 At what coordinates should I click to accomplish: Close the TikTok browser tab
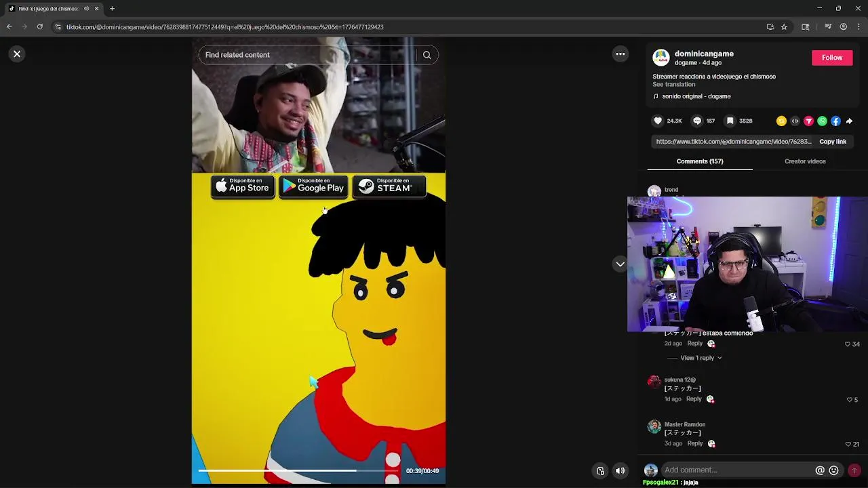pyautogui.click(x=96, y=9)
